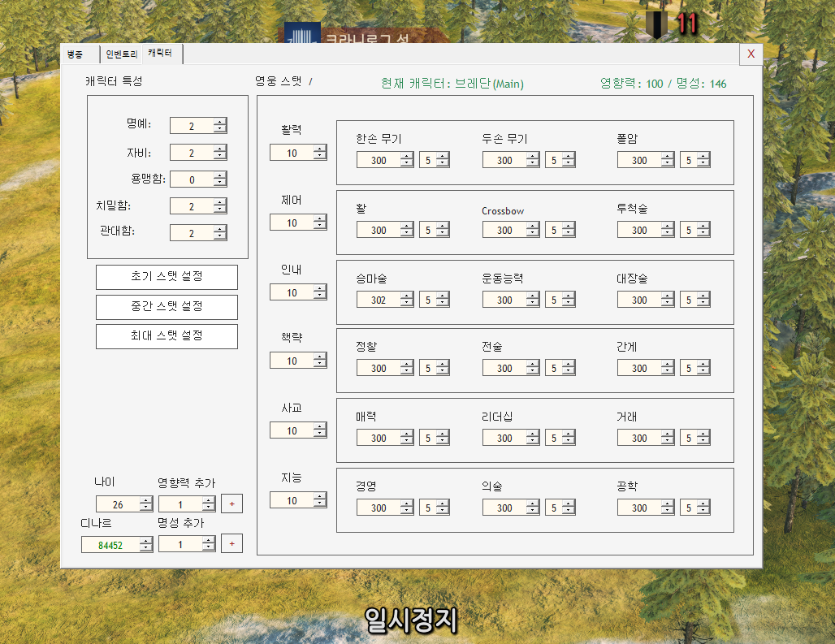
Task: Adjust the 공학 focus stepper
Action: click(703, 507)
